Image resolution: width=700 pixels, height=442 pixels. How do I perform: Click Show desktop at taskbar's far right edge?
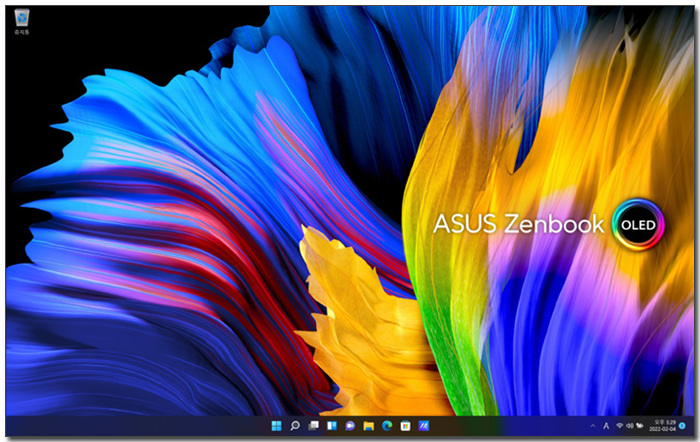[x=695, y=426]
